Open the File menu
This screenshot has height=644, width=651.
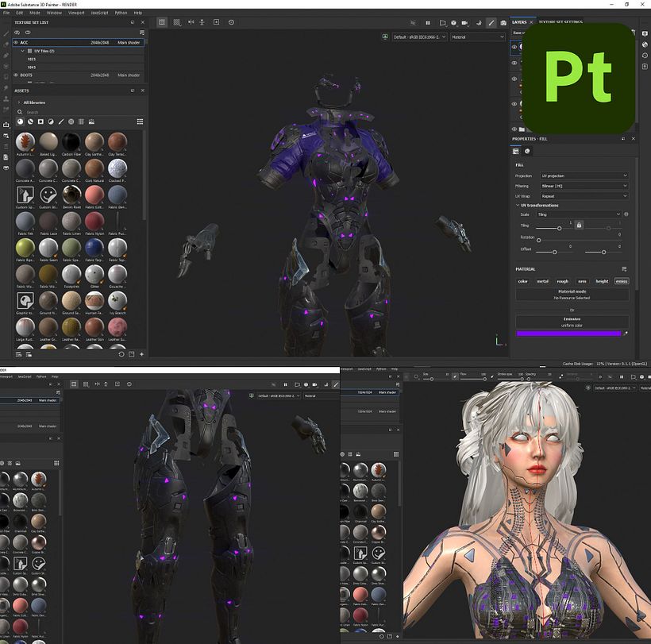coord(6,13)
